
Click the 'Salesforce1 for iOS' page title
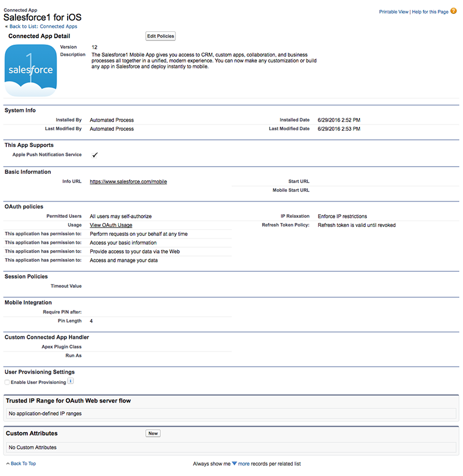[x=42, y=17]
